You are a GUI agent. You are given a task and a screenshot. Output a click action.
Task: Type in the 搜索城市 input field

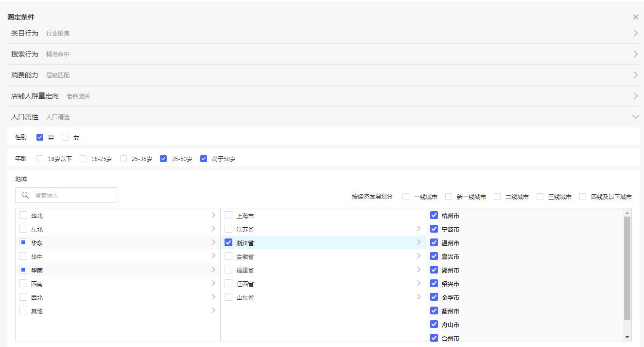[73, 195]
